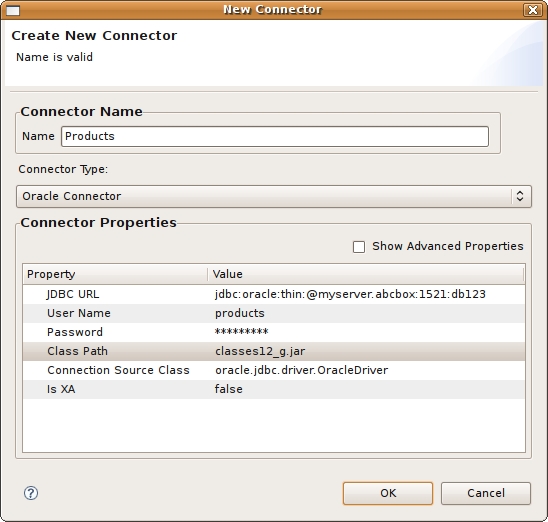Screen dimensions: 548x522
Task: Select the Password property row
Action: click(274, 332)
